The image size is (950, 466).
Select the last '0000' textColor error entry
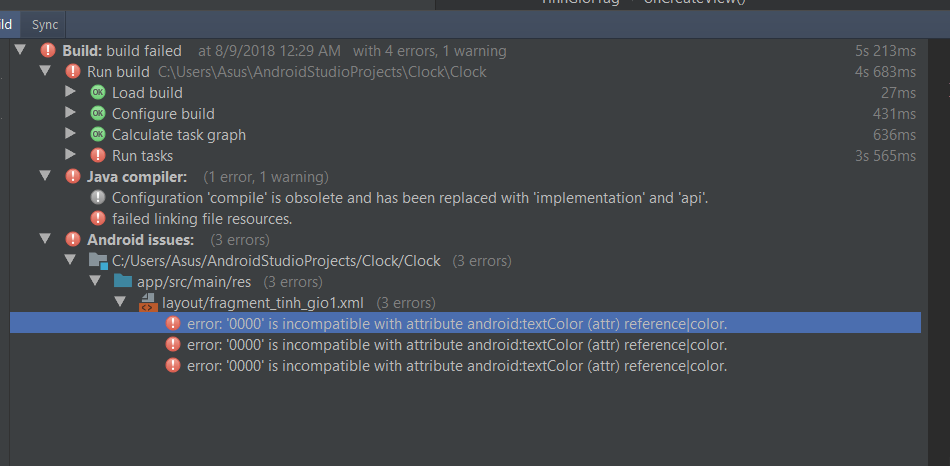pyautogui.click(x=456, y=365)
